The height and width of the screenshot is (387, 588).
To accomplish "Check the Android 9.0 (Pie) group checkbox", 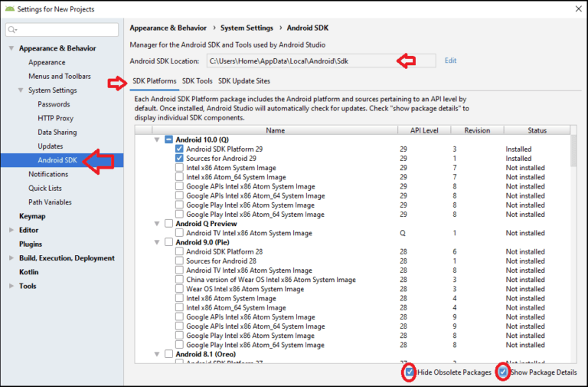I will point(168,242).
